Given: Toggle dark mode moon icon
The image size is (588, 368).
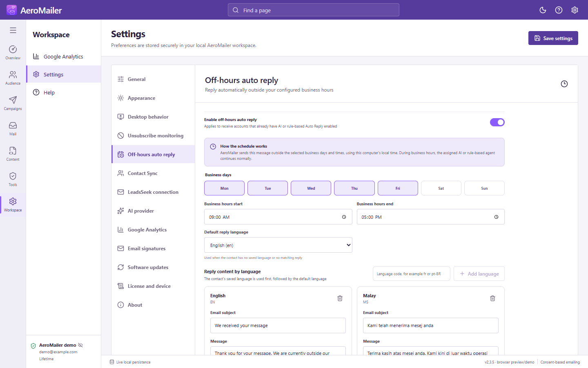Looking at the screenshot, I should coord(543,10).
